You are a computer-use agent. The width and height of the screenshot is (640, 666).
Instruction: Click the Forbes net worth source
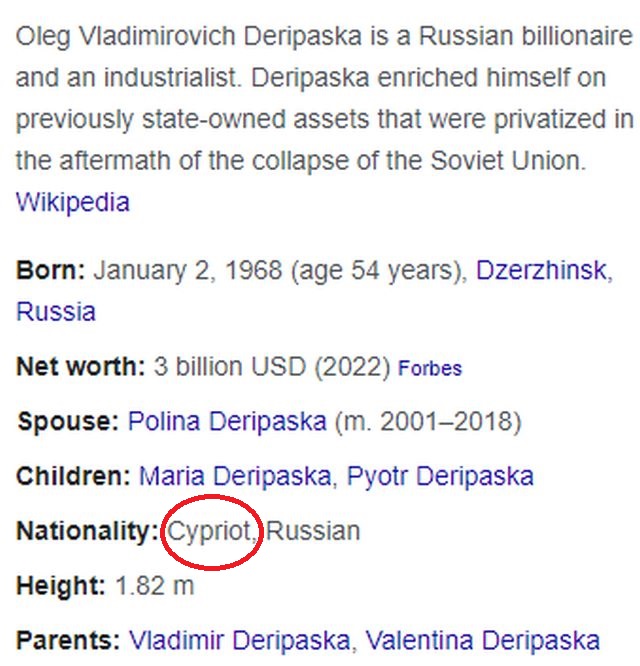point(430,368)
